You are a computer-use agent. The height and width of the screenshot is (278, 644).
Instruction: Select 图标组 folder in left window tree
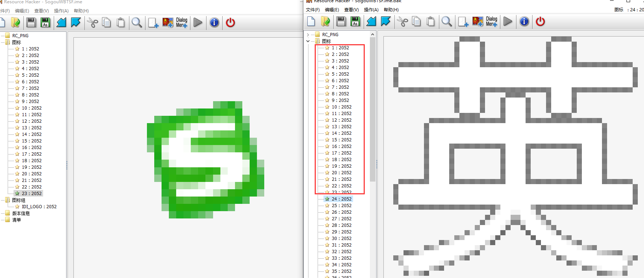(19, 200)
